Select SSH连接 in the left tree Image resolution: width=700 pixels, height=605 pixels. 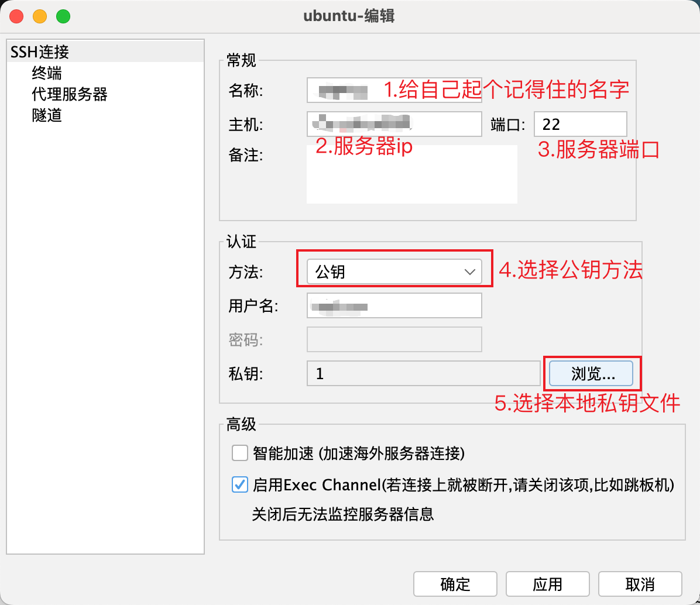(x=105, y=51)
